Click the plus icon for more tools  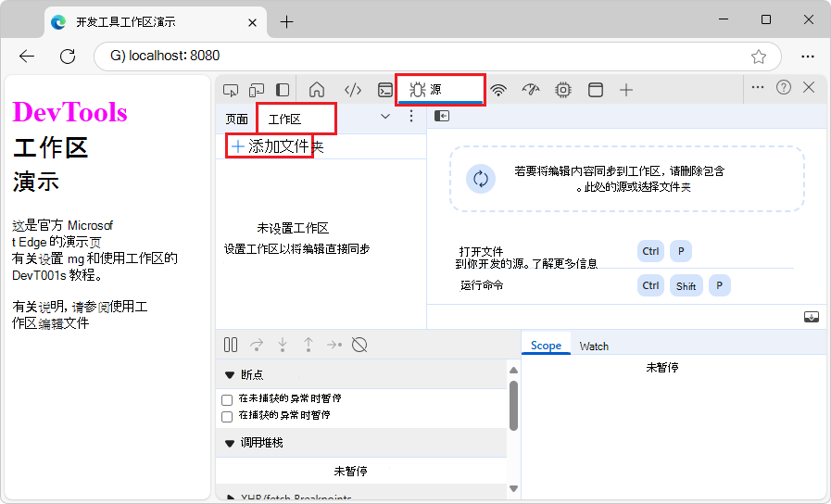click(626, 90)
